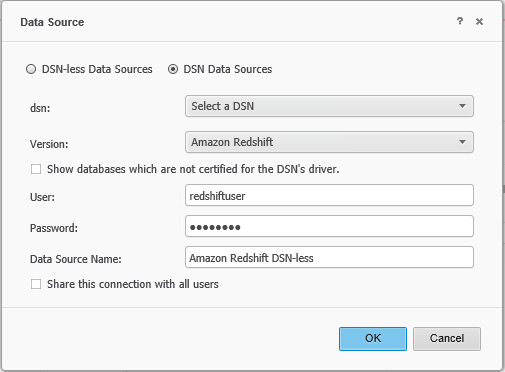Select DSN-less Data Sources radio button
Screen dimensions: 505x372
click(x=31, y=69)
